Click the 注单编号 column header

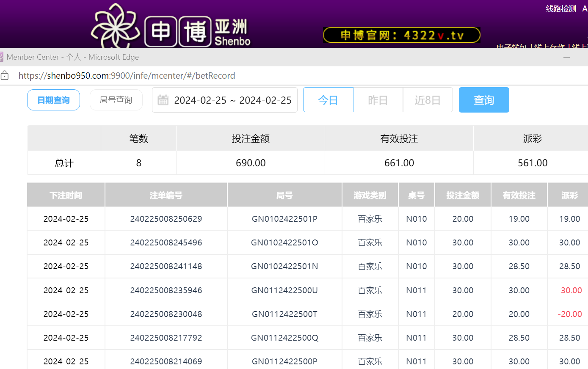(166, 195)
